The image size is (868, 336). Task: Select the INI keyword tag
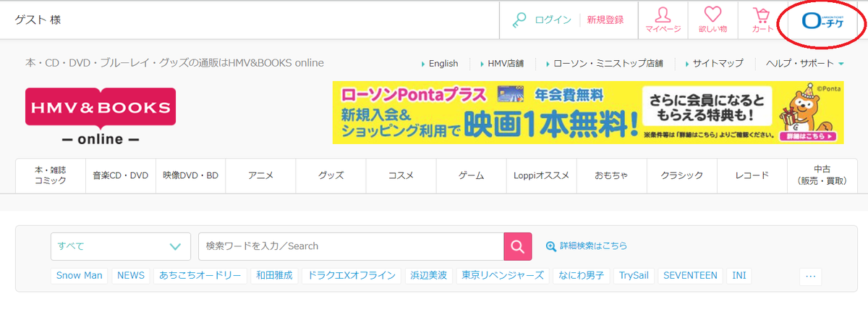(x=739, y=276)
